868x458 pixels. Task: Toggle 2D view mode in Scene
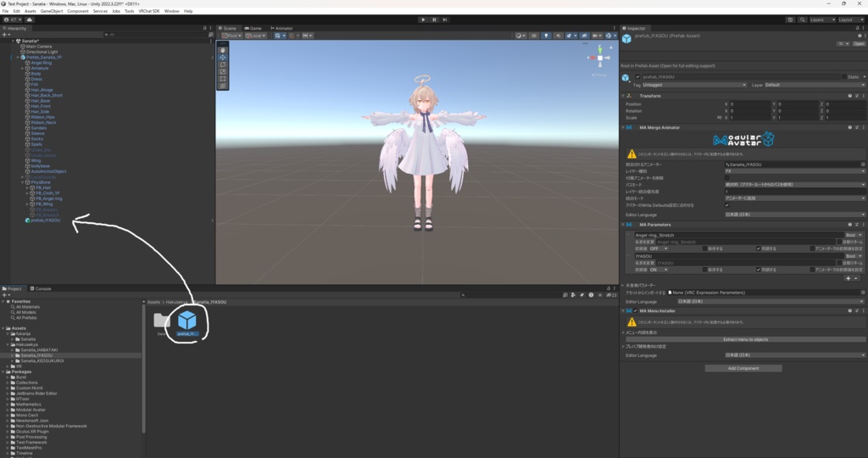click(x=534, y=36)
